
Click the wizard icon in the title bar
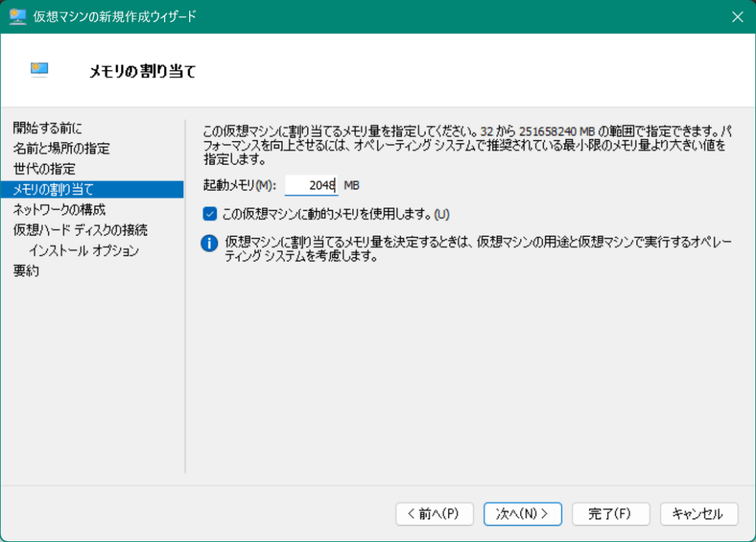click(x=18, y=16)
